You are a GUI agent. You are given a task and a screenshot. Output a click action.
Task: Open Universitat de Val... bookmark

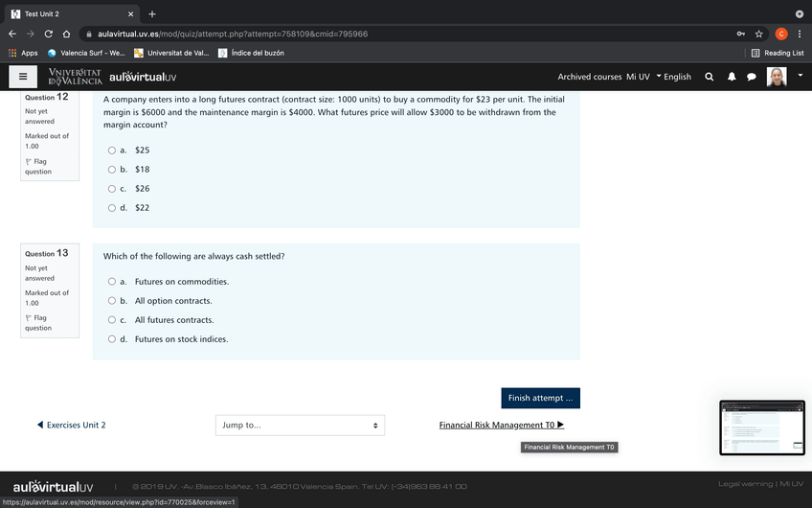[171, 53]
